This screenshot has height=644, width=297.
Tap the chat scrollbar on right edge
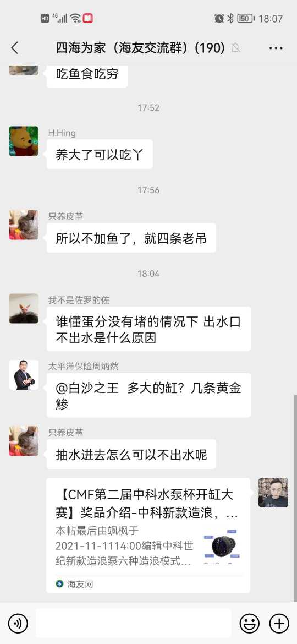tap(295, 497)
